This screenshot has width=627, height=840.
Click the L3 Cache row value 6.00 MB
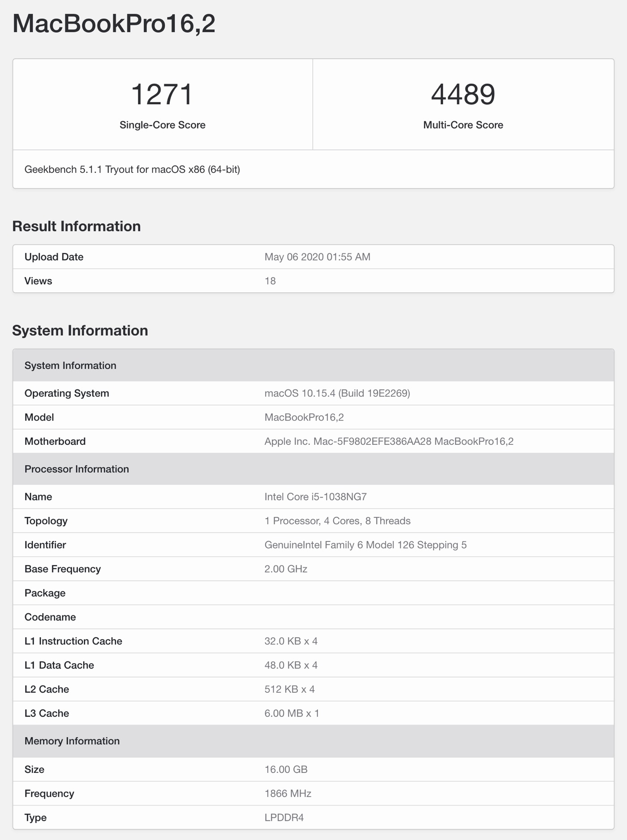pyautogui.click(x=292, y=713)
